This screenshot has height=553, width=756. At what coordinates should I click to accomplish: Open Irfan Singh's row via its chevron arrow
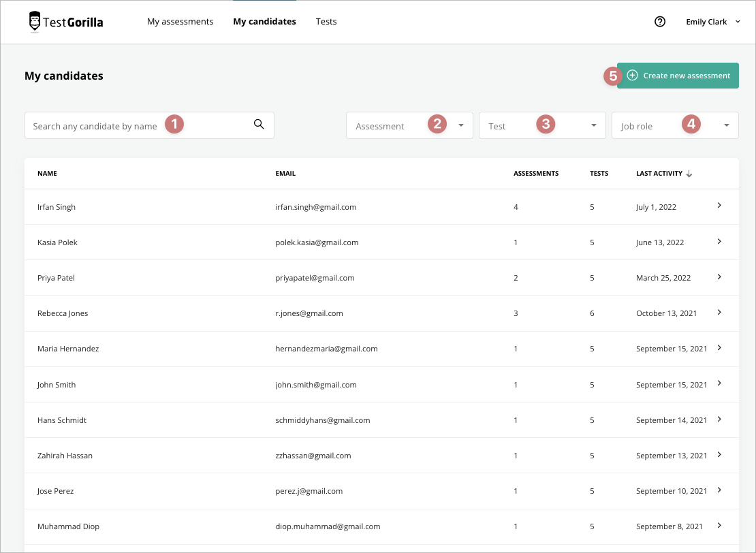click(x=719, y=206)
